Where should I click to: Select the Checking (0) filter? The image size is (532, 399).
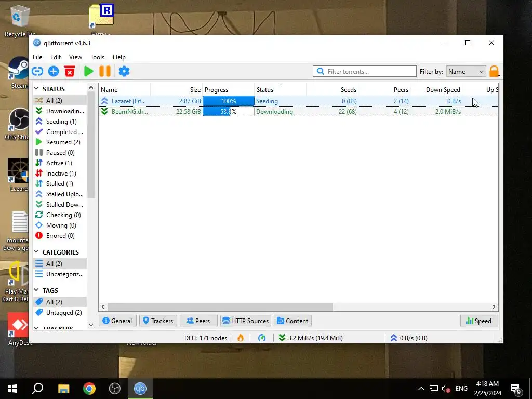[60, 215]
